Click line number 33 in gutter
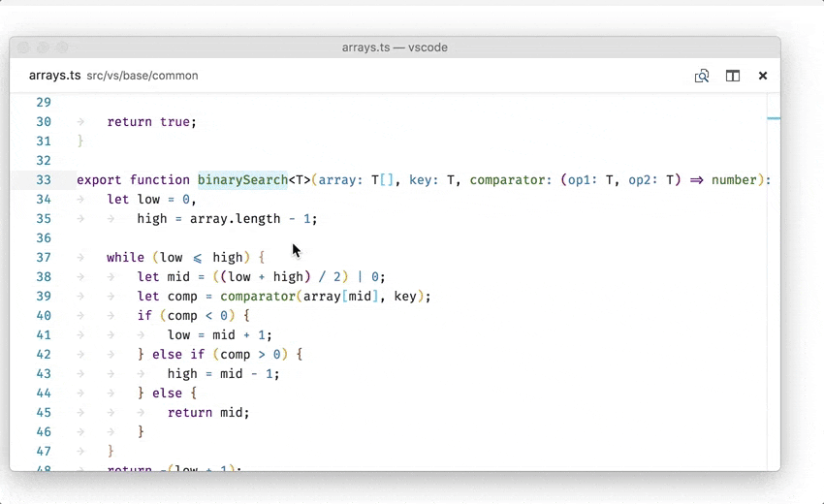The width and height of the screenshot is (824, 504). [44, 179]
